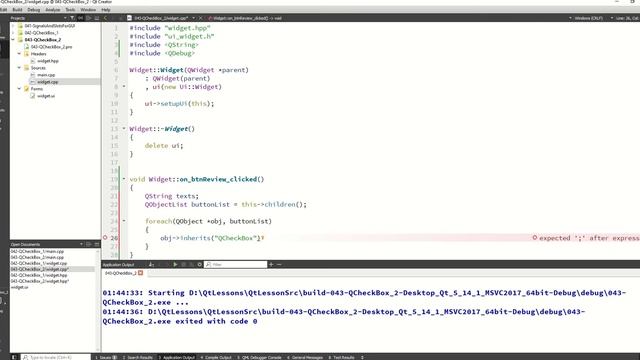
Task: Click the output Filter input field
Action: (236, 264)
